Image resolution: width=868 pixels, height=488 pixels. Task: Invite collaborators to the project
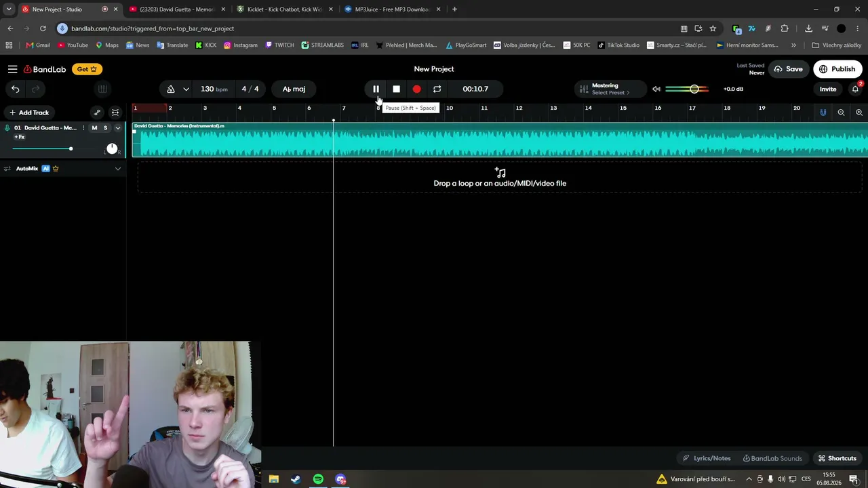[x=828, y=89]
